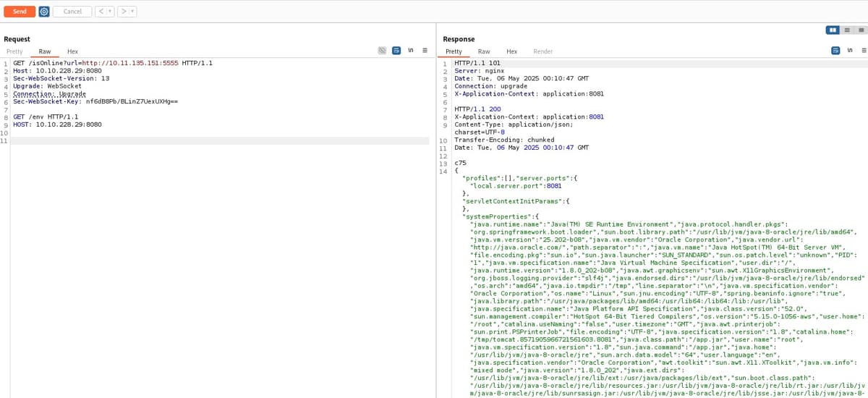Switch to the combined tabbed layout icon
This screenshot has height=398, width=868.
[x=860, y=30]
